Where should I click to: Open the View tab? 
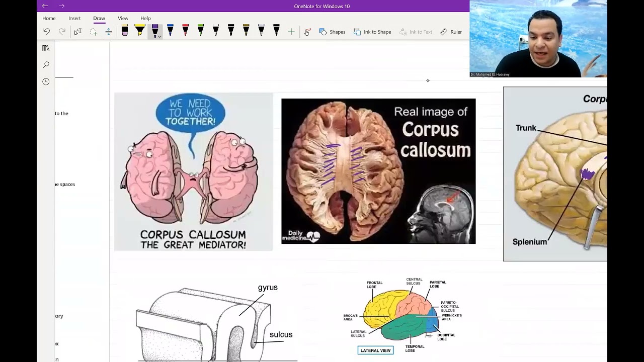pyautogui.click(x=123, y=18)
